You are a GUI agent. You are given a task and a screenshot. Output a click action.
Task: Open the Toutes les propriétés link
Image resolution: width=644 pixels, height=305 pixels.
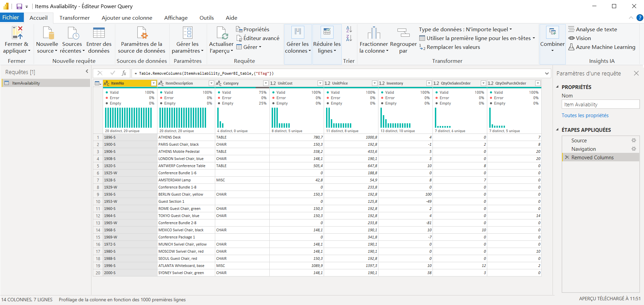tap(585, 115)
